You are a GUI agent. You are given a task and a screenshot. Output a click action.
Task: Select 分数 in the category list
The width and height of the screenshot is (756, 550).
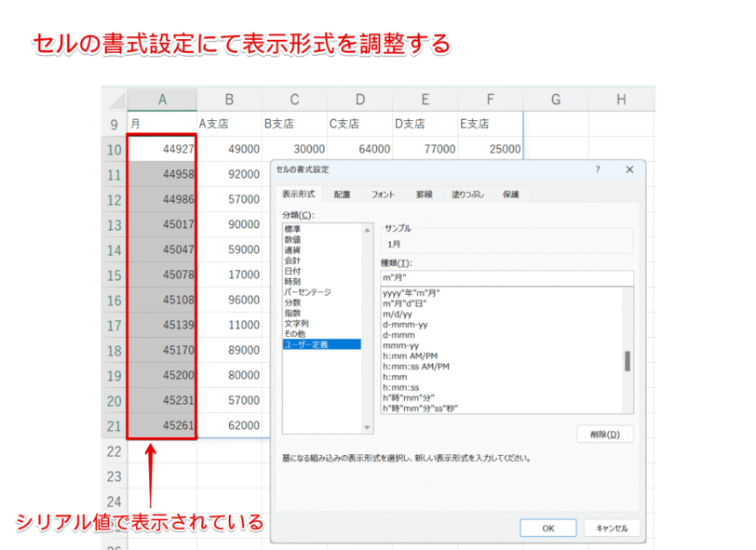tap(321, 302)
